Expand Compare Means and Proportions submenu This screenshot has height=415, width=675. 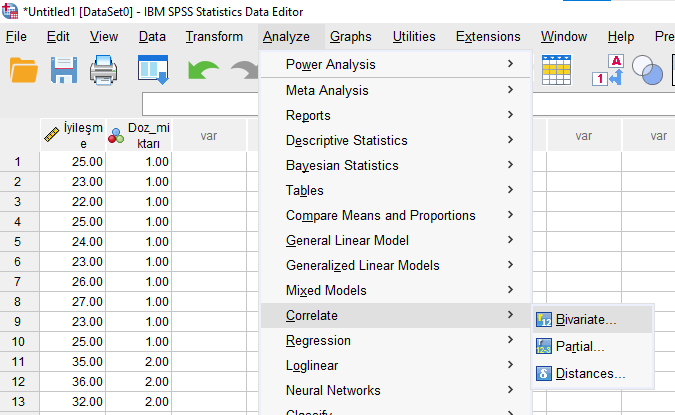396,215
